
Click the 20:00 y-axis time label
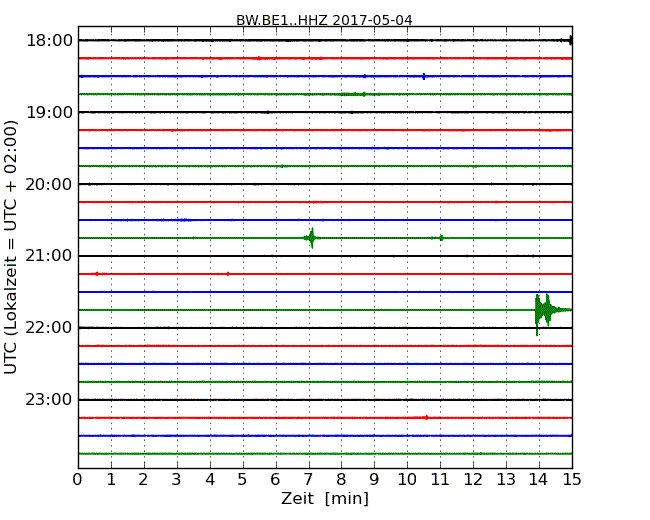(49, 184)
